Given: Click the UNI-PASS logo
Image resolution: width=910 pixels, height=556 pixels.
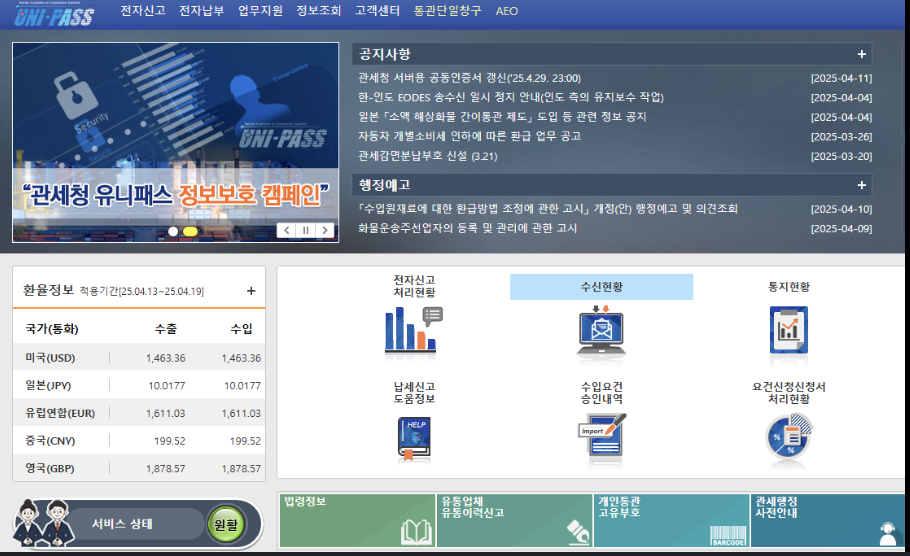Looking at the screenshot, I should click(54, 15).
